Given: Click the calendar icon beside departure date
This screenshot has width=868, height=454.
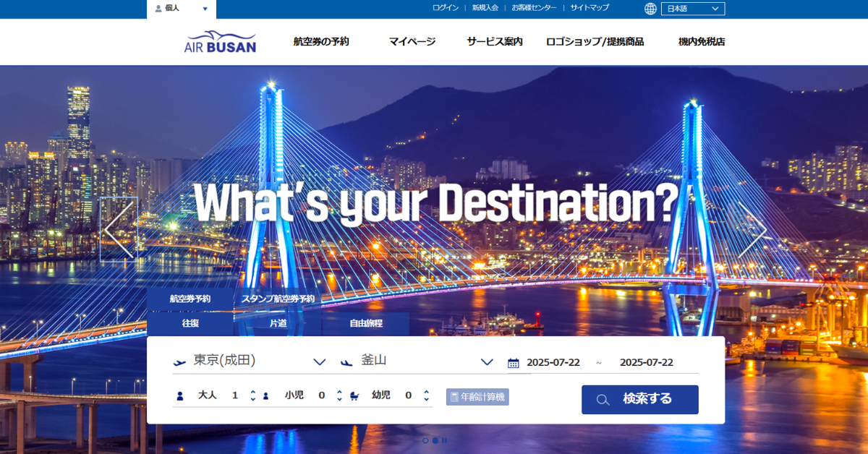Looking at the screenshot, I should click(514, 363).
